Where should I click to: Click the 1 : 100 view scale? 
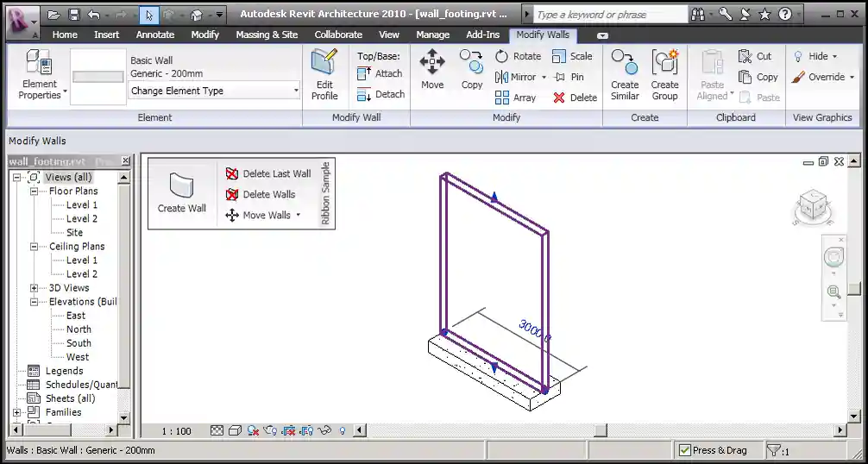(x=177, y=430)
